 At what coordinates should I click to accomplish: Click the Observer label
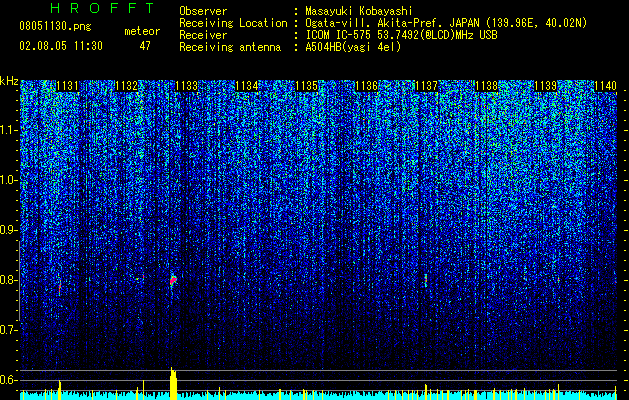tap(203, 11)
